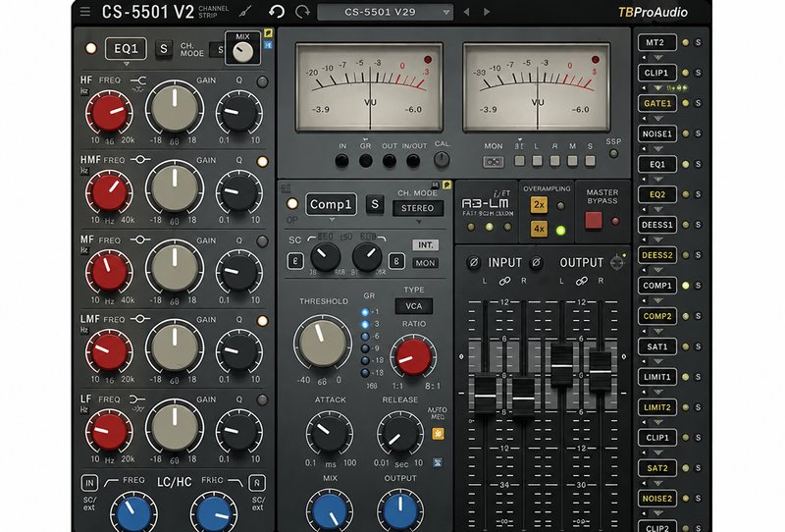Click the blue H icon beside the EQ1 MIX knob
This screenshot has height=532, width=785.
pos(268,45)
